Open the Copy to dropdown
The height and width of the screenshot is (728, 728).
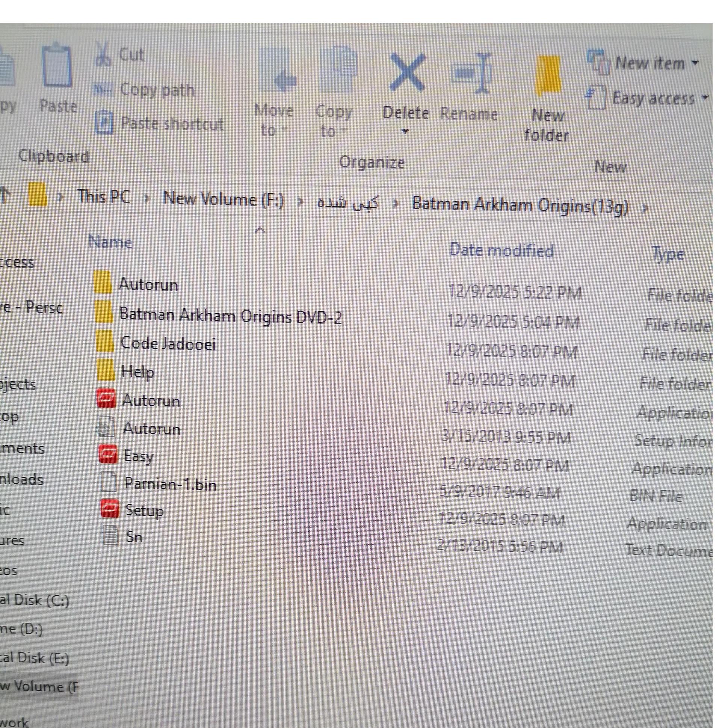[x=334, y=121]
